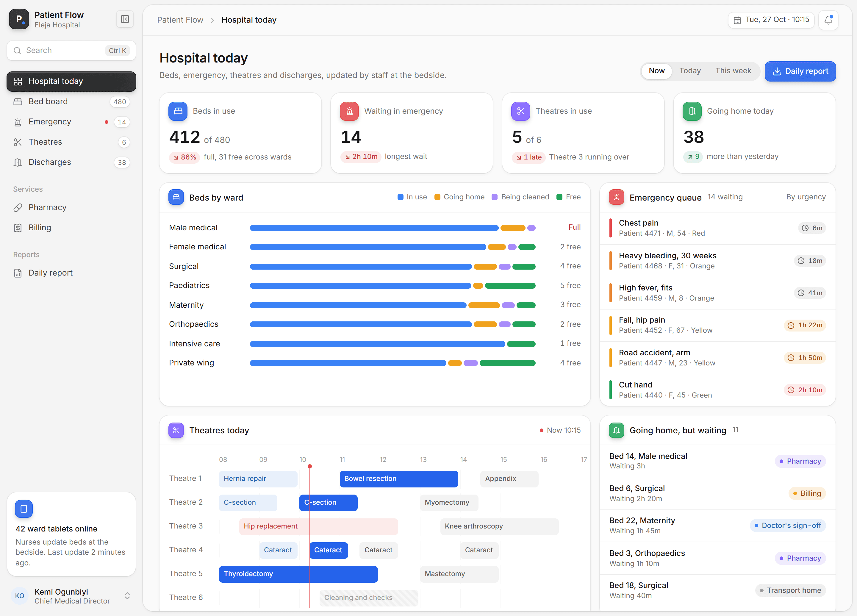Open the Chest pain patient 4471 entry
The height and width of the screenshot is (616, 857).
pos(717,228)
